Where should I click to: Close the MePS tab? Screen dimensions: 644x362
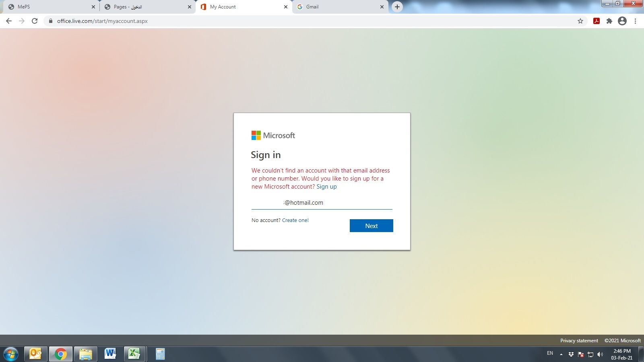pos(93,7)
